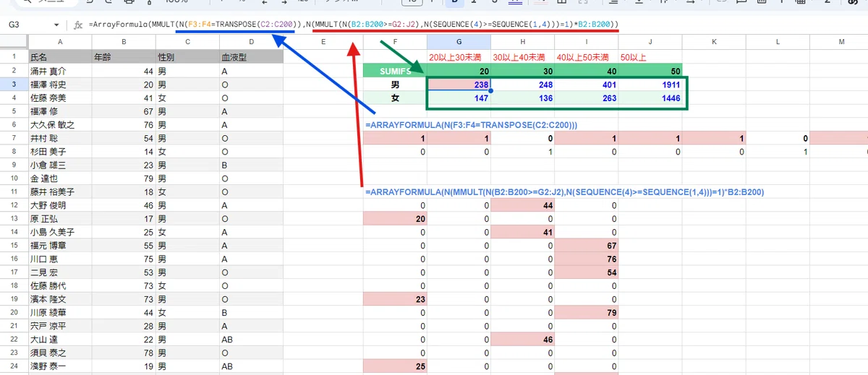Click header value 50 in green row
The image size is (868, 375).
(650, 71)
